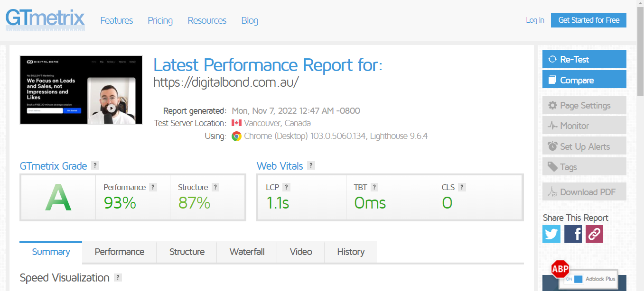644x291 pixels.
Task: Click TBT help question mark
Action: tap(374, 187)
